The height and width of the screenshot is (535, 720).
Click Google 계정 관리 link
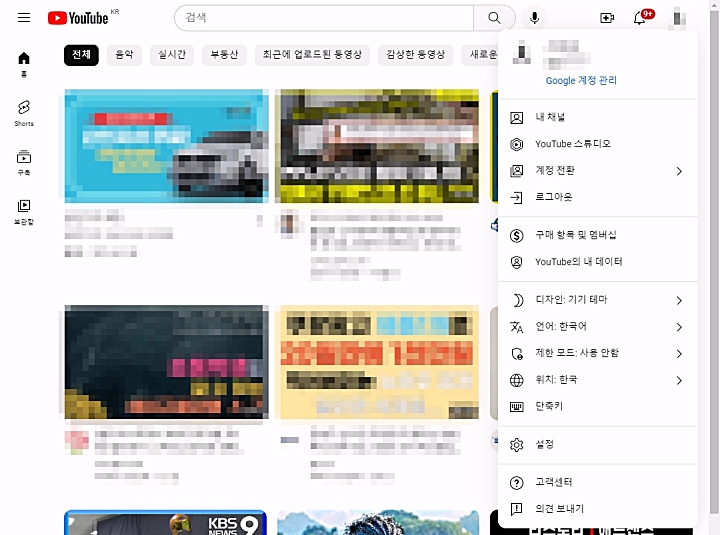[581, 80]
